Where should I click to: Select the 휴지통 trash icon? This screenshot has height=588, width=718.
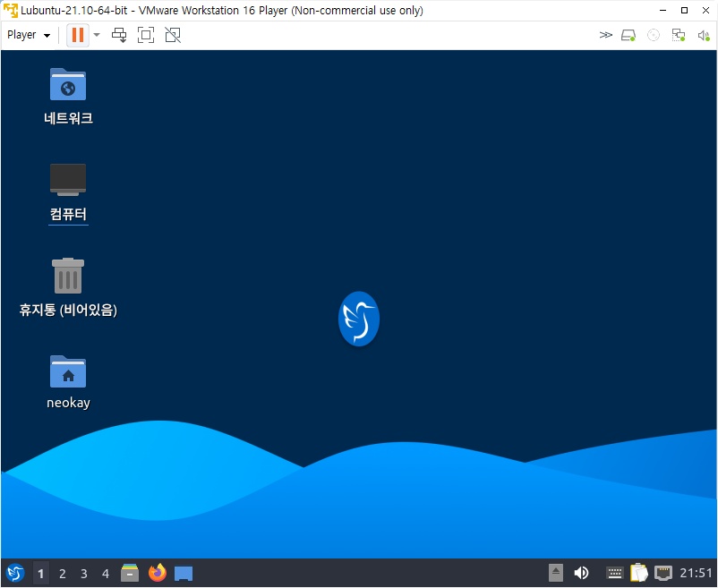68,288
